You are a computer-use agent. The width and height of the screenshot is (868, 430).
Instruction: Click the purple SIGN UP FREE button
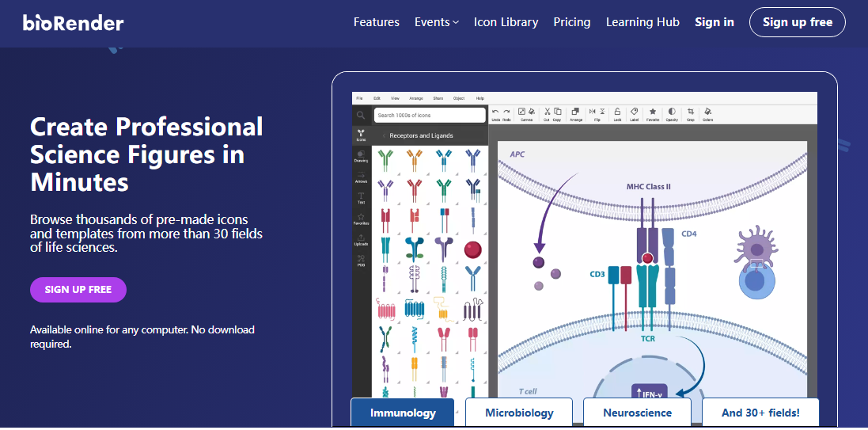(x=78, y=290)
